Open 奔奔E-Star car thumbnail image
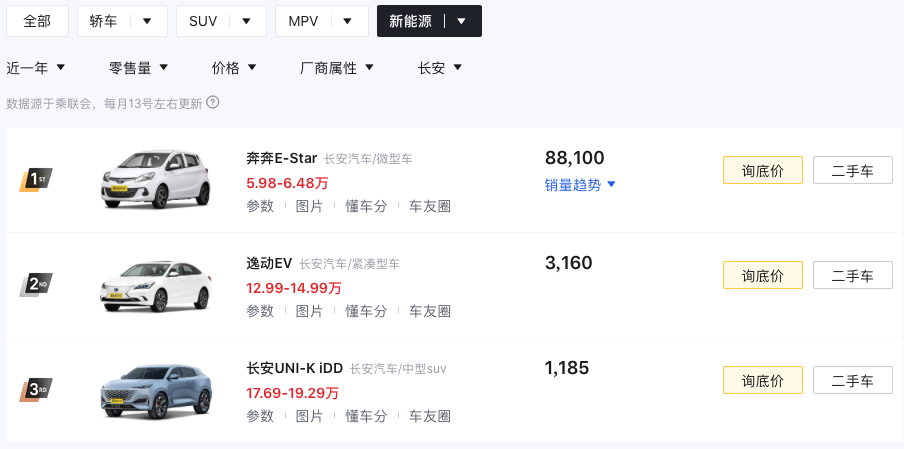 tap(156, 178)
